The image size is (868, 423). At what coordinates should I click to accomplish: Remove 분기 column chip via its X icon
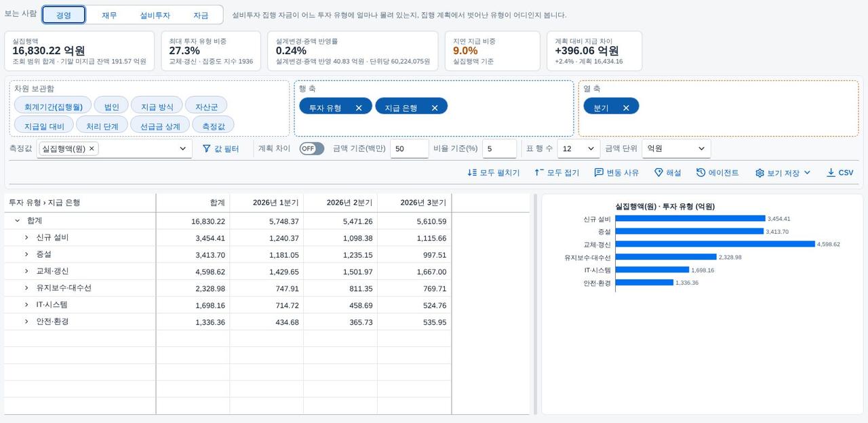pyautogui.click(x=626, y=108)
